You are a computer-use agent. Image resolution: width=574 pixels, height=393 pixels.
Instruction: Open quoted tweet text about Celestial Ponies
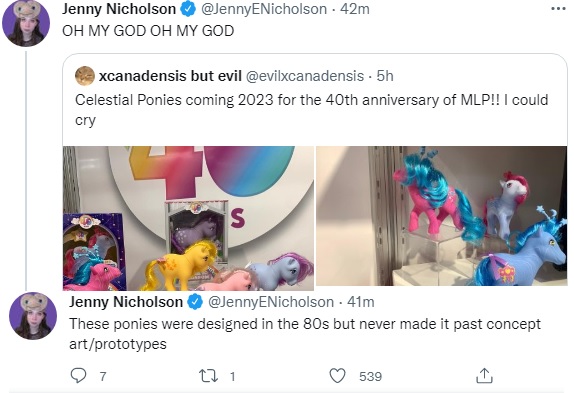[x=312, y=110]
